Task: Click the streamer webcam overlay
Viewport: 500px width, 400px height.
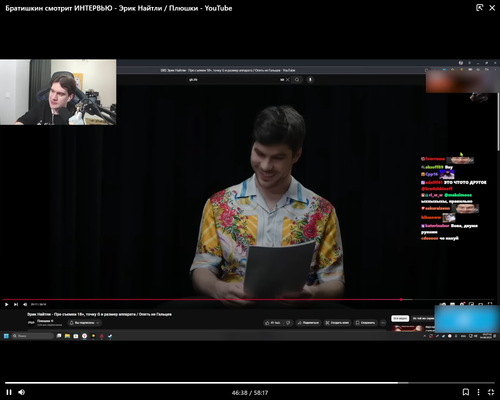Action: tap(58, 92)
